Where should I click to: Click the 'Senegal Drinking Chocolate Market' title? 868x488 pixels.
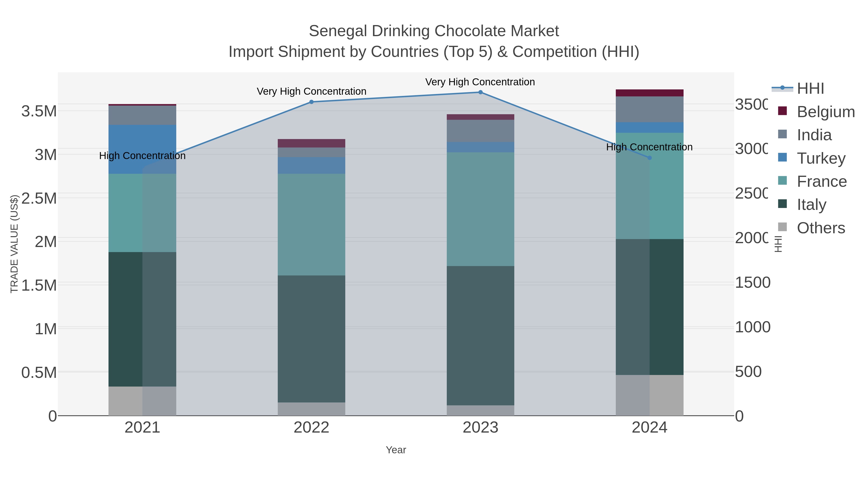(434, 31)
